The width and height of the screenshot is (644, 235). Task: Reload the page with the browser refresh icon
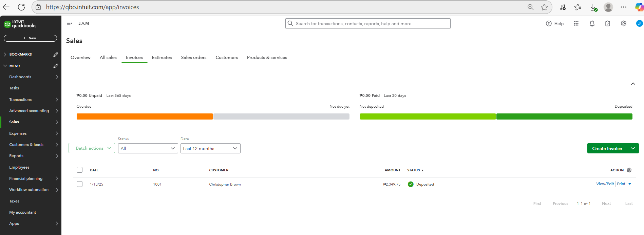point(21,7)
